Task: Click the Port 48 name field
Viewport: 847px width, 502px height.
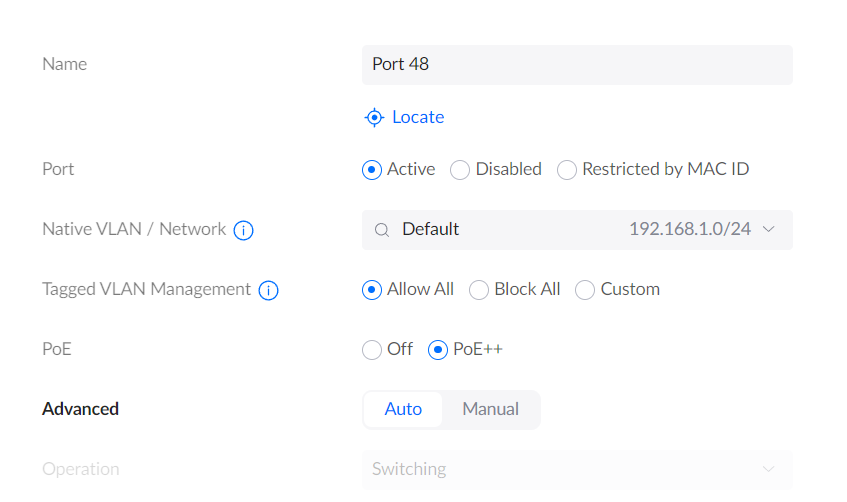Action: click(x=577, y=65)
